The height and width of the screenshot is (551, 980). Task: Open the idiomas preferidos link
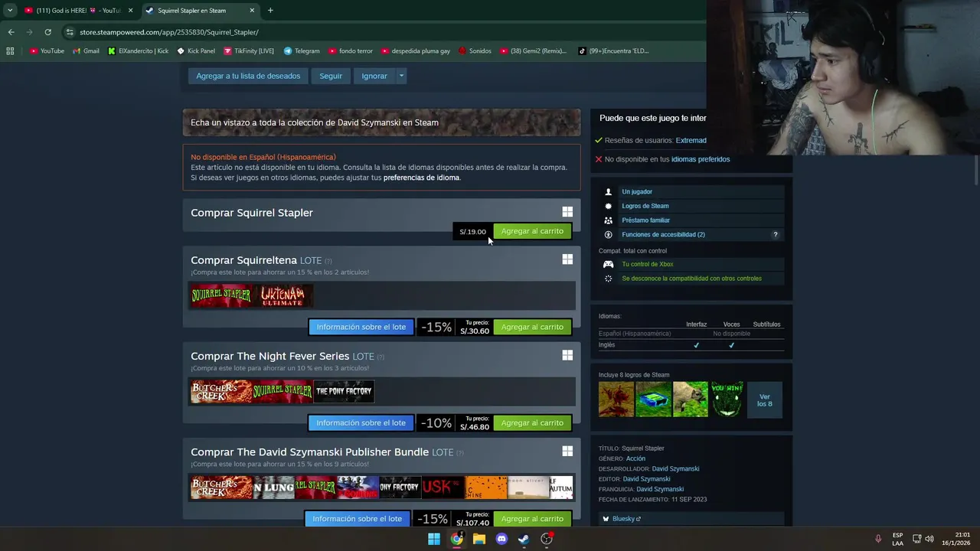(701, 159)
